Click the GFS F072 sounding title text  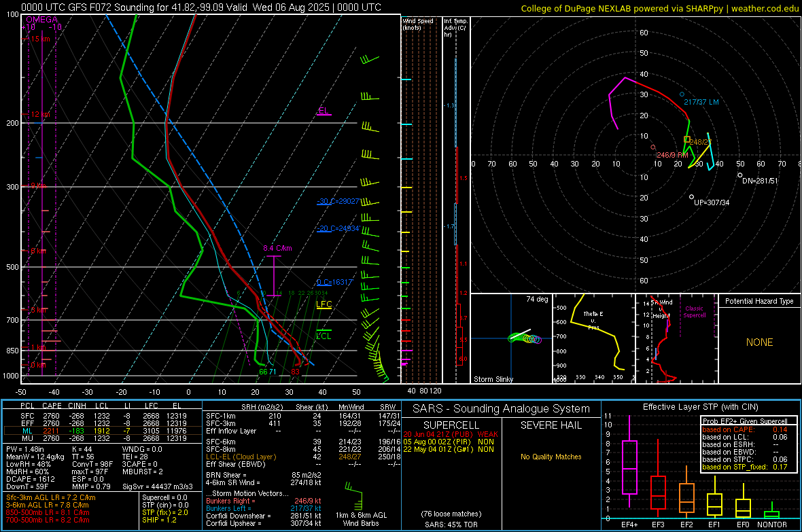(x=201, y=7)
